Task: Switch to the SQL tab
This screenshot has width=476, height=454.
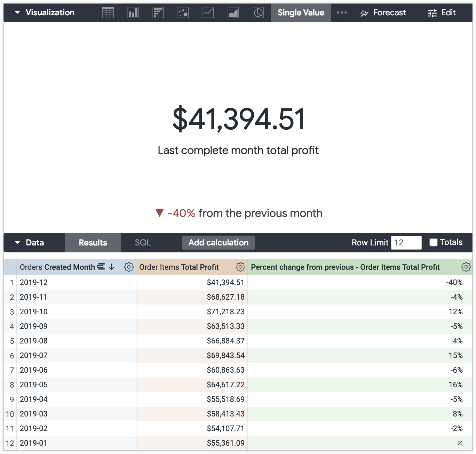Action: click(x=143, y=242)
